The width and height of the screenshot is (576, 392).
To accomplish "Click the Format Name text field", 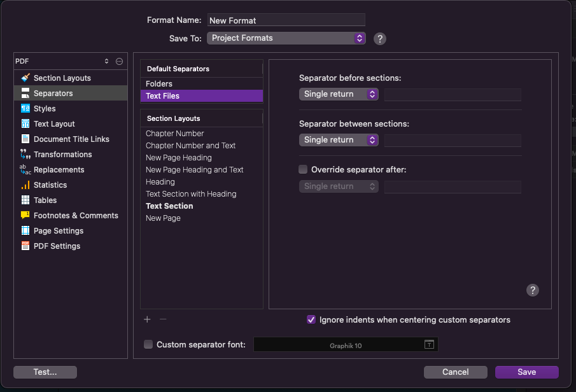I will pos(286,20).
